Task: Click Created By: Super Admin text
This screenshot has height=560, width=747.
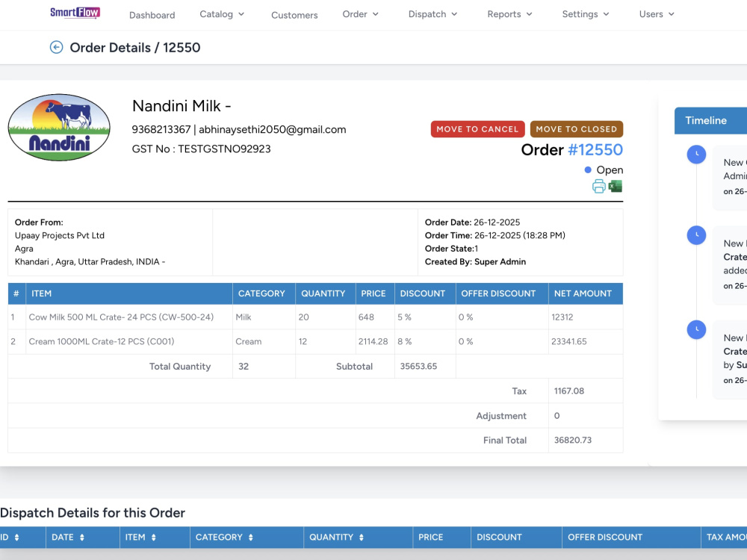Action: point(475,261)
